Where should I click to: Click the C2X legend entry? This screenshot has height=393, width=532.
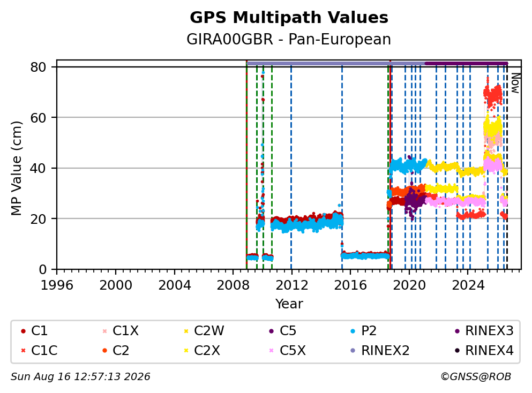201,350
